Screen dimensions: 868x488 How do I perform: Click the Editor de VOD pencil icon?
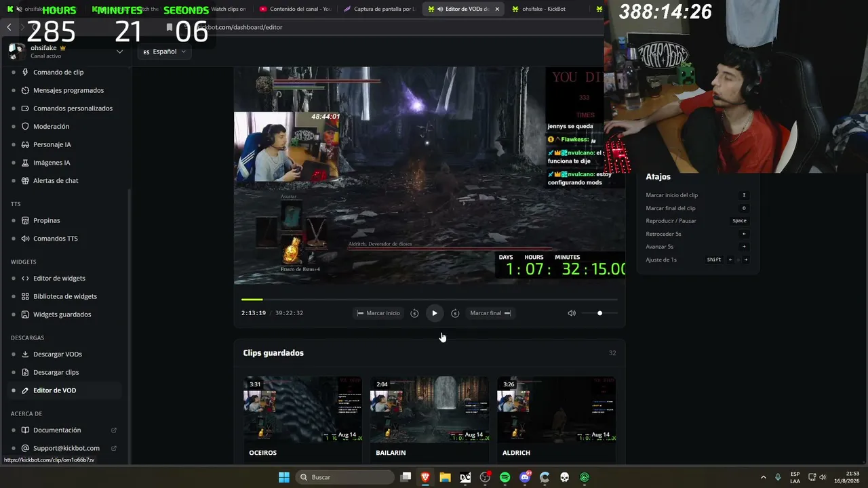point(25,390)
